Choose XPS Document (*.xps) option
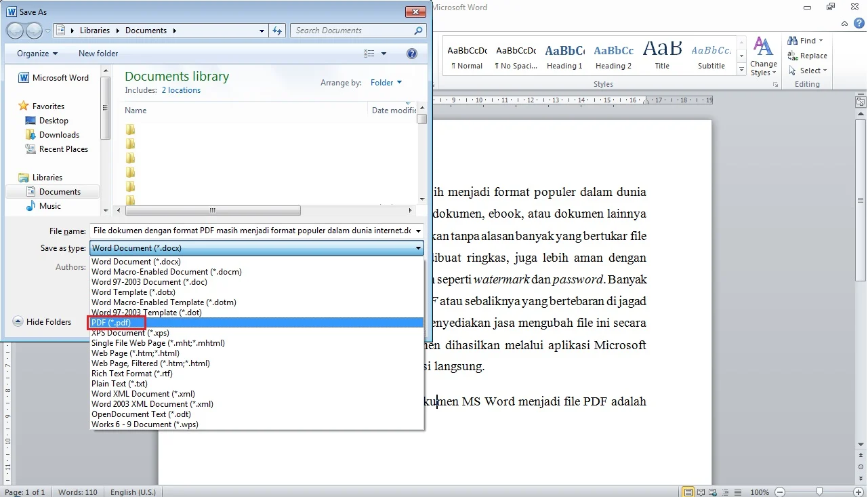This screenshot has width=868, height=497. pyautogui.click(x=257, y=333)
